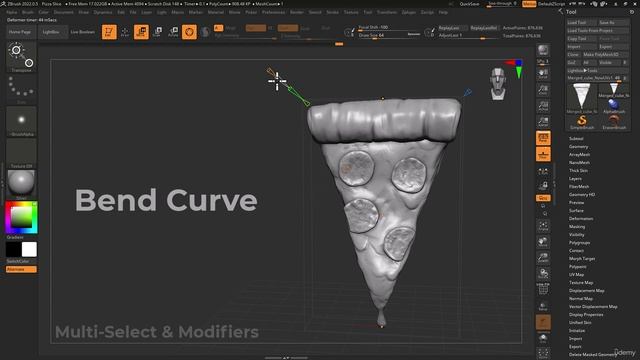Image resolution: width=640 pixels, height=360 pixels.
Task: Click the Move view icon in the right shelf
Action: 543,242
